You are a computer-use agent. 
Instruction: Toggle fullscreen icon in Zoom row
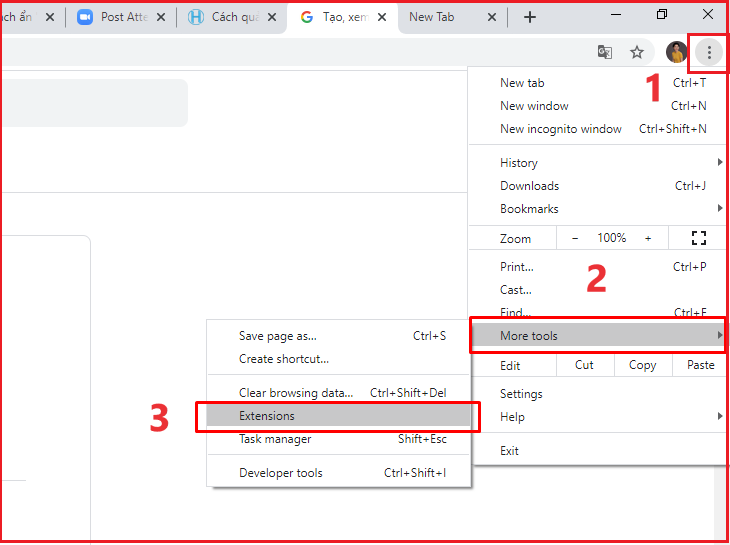tap(698, 238)
